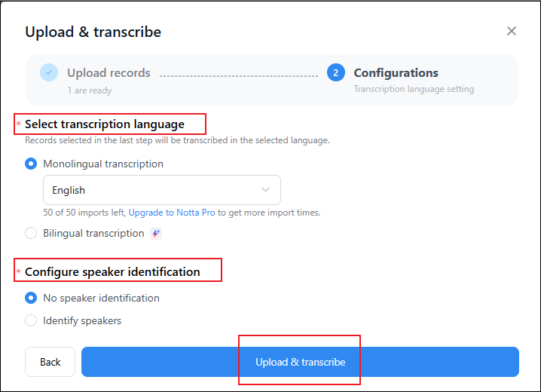Screen dimensions: 541x392
Task: Switch to the Upload records step
Action: pos(109,73)
